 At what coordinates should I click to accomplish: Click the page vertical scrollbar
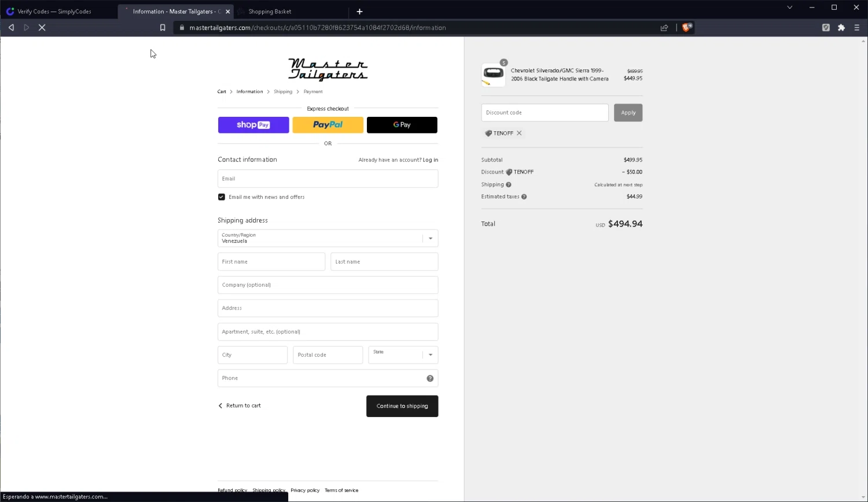pos(864,269)
